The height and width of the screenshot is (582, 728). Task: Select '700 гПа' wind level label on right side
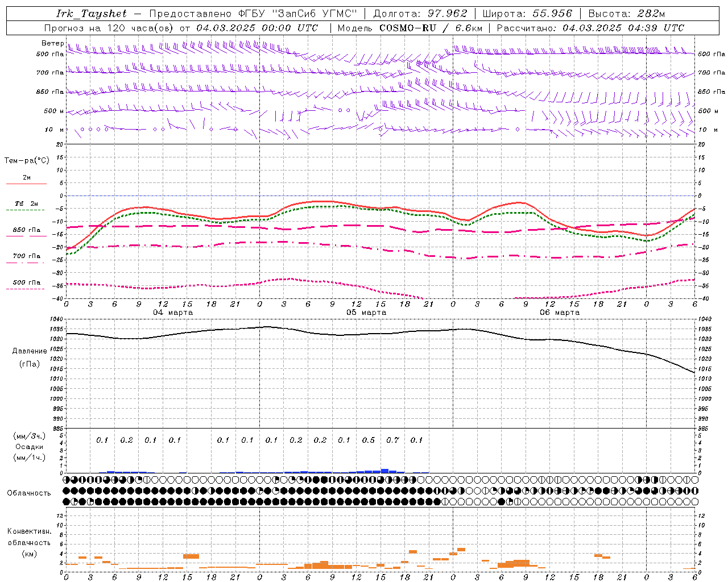pos(712,73)
